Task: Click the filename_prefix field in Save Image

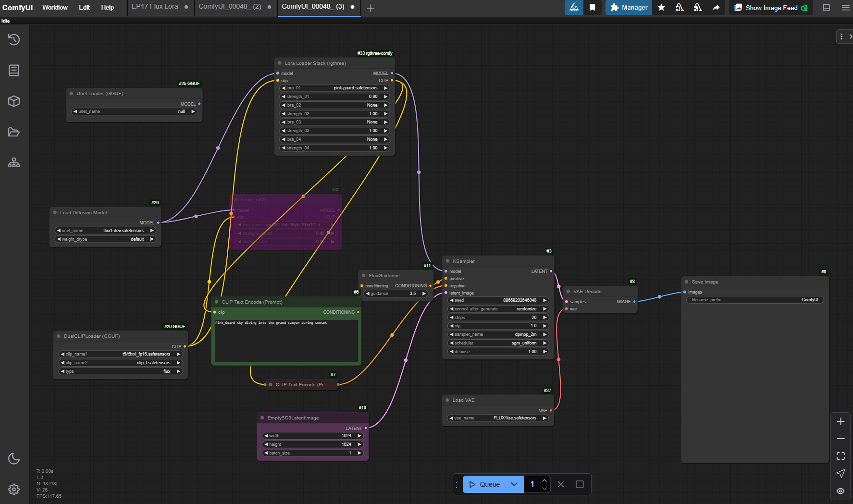Action: (754, 299)
